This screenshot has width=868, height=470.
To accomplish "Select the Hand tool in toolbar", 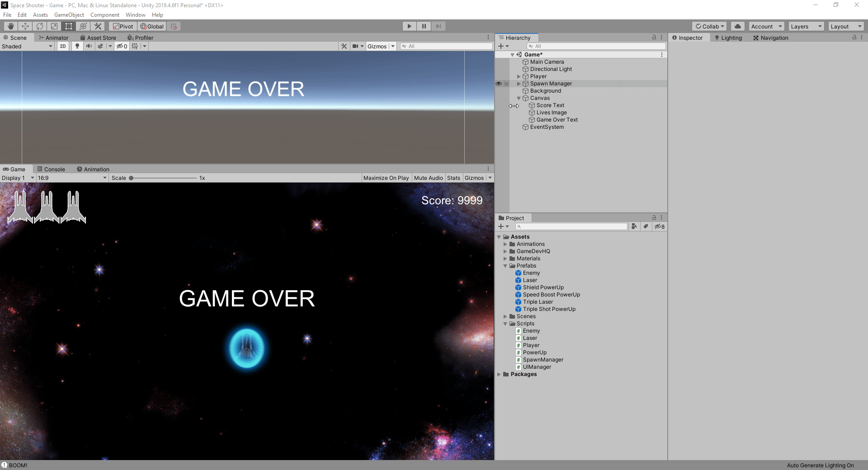I will click(11, 26).
